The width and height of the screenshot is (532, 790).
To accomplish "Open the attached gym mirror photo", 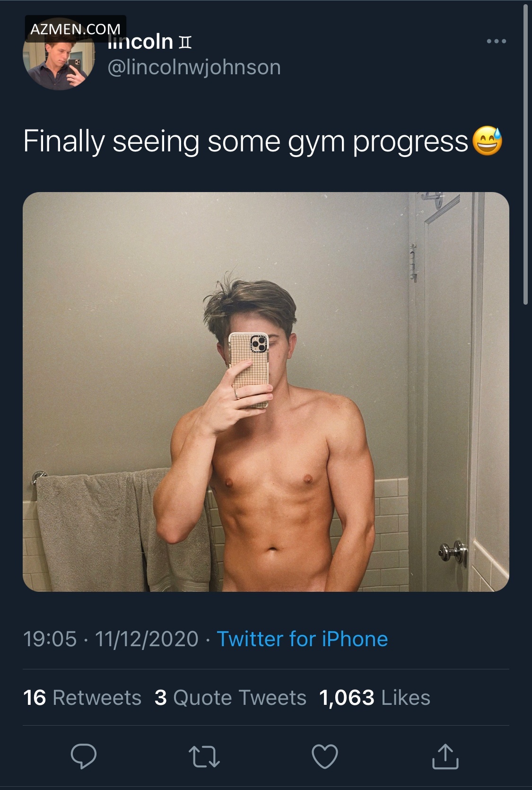I will tap(266, 392).
